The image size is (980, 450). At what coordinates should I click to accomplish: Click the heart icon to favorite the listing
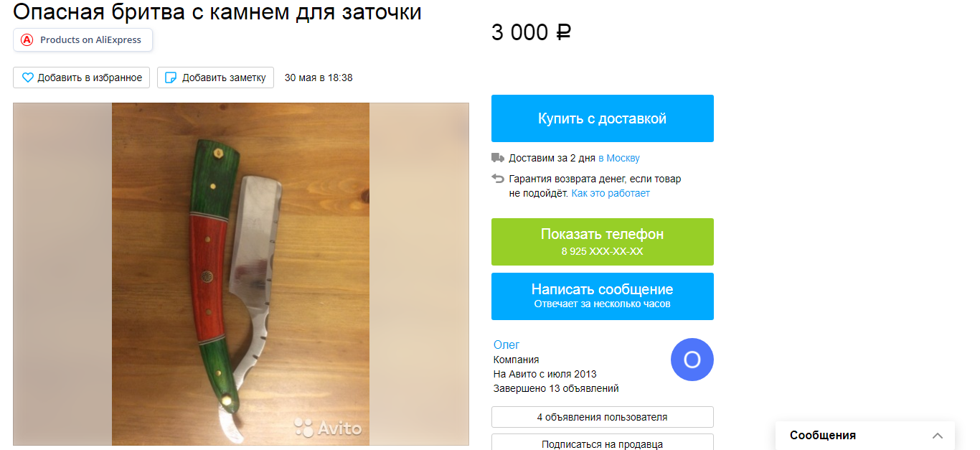tap(27, 78)
